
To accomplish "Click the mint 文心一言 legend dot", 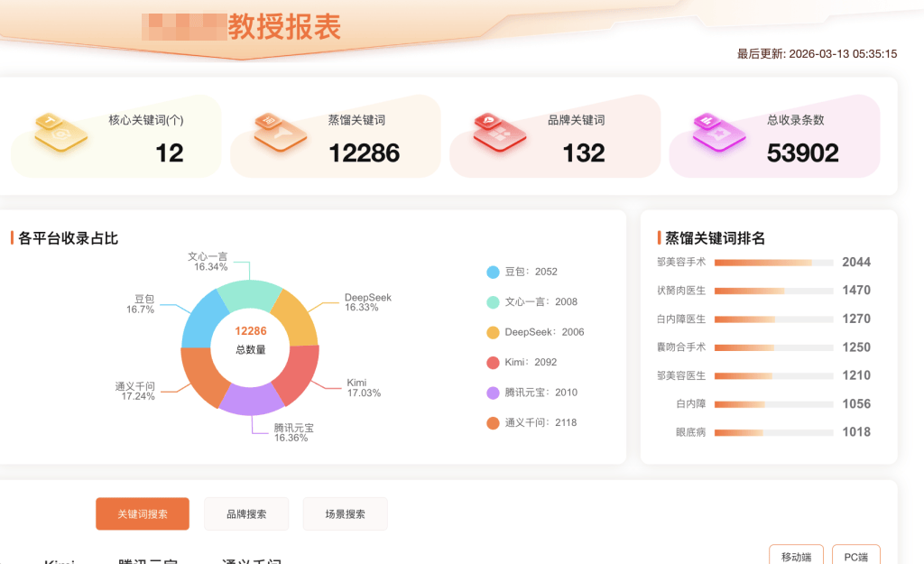I will point(493,302).
